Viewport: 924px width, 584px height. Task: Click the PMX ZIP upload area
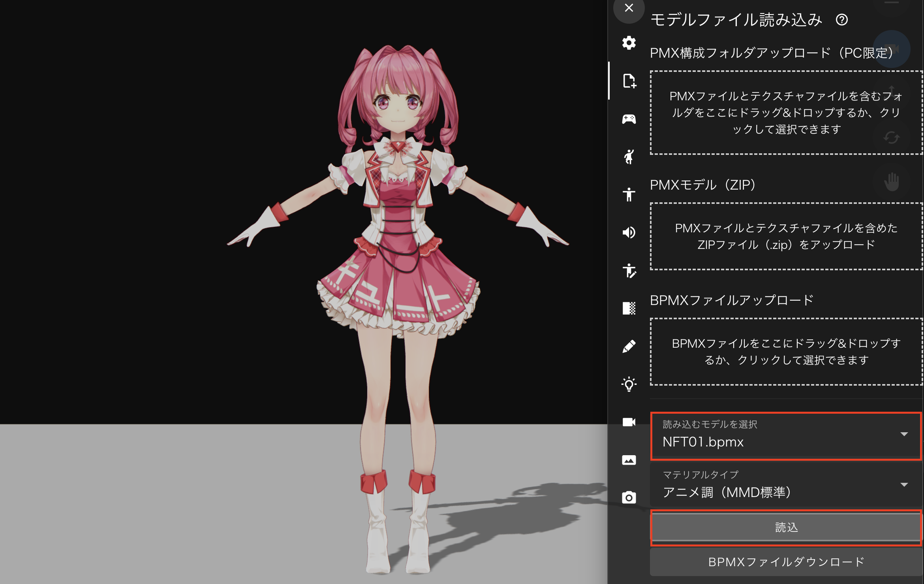click(x=786, y=236)
